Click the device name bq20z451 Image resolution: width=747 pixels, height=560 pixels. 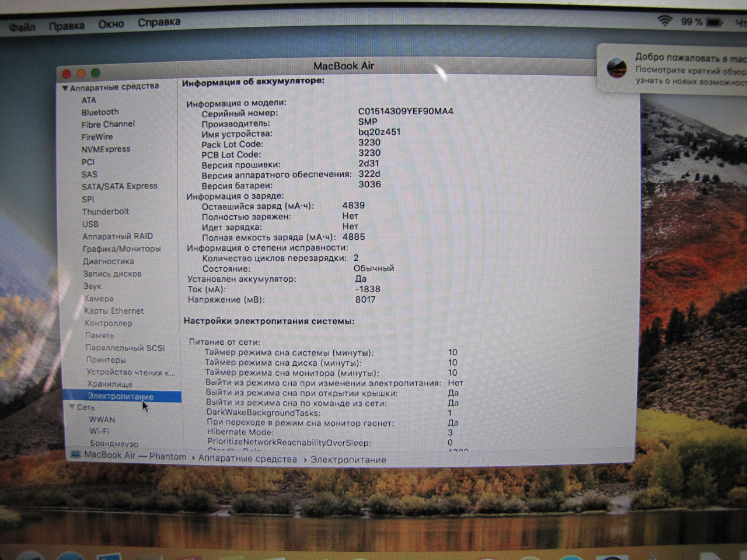(379, 132)
